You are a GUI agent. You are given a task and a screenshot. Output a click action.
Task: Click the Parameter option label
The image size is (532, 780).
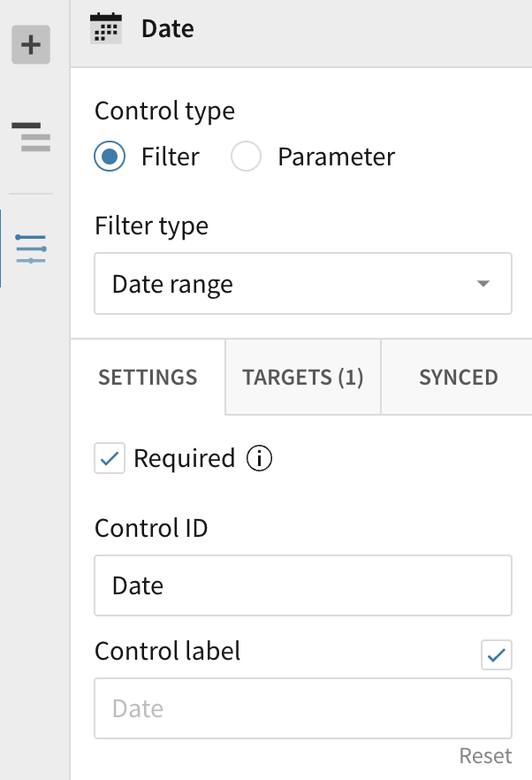[x=336, y=157]
